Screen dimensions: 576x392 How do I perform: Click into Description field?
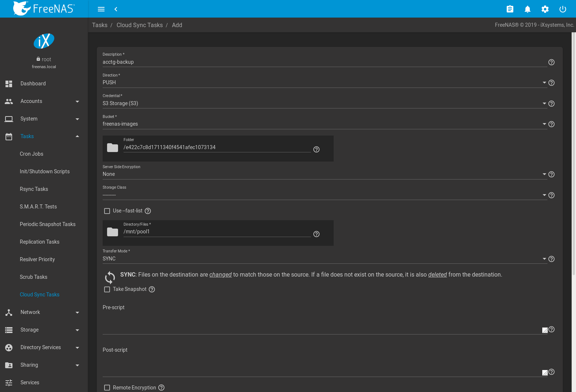(x=325, y=62)
